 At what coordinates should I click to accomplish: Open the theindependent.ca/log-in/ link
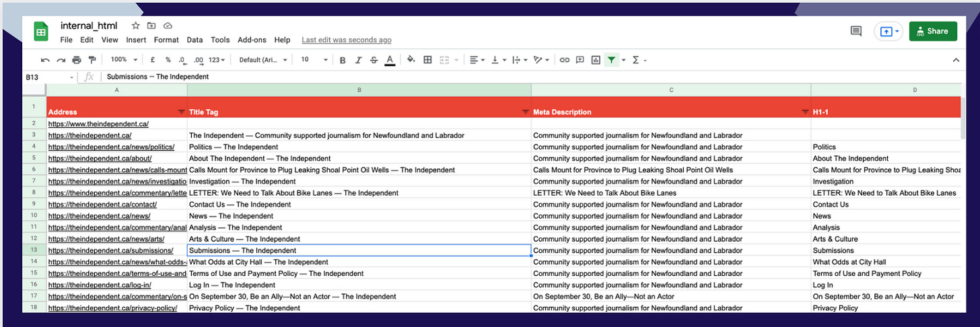click(x=100, y=285)
